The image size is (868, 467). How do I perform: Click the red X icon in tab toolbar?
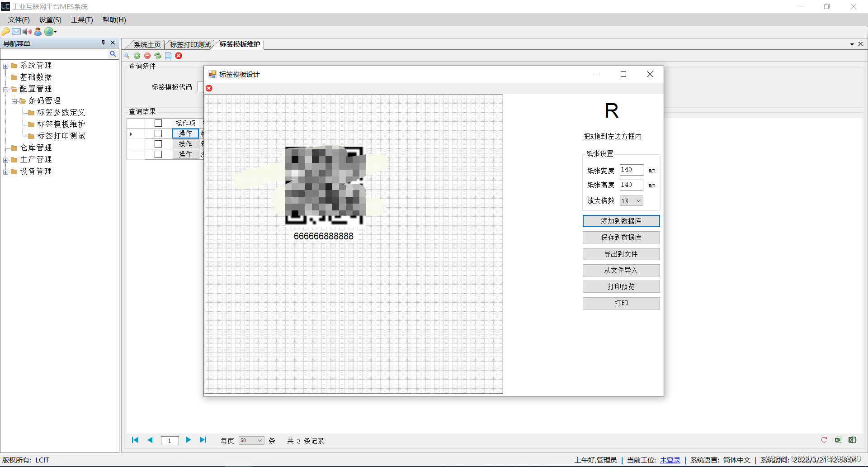(x=179, y=56)
